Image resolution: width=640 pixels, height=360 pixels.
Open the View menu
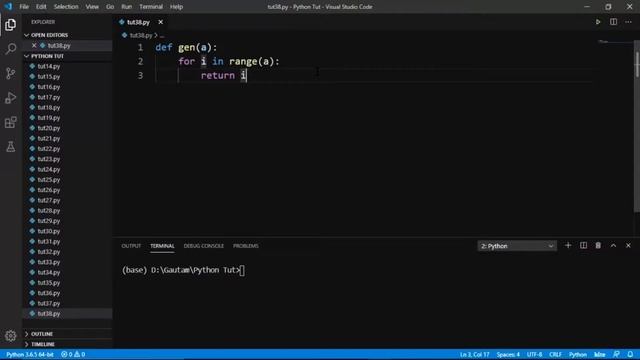(x=92, y=7)
